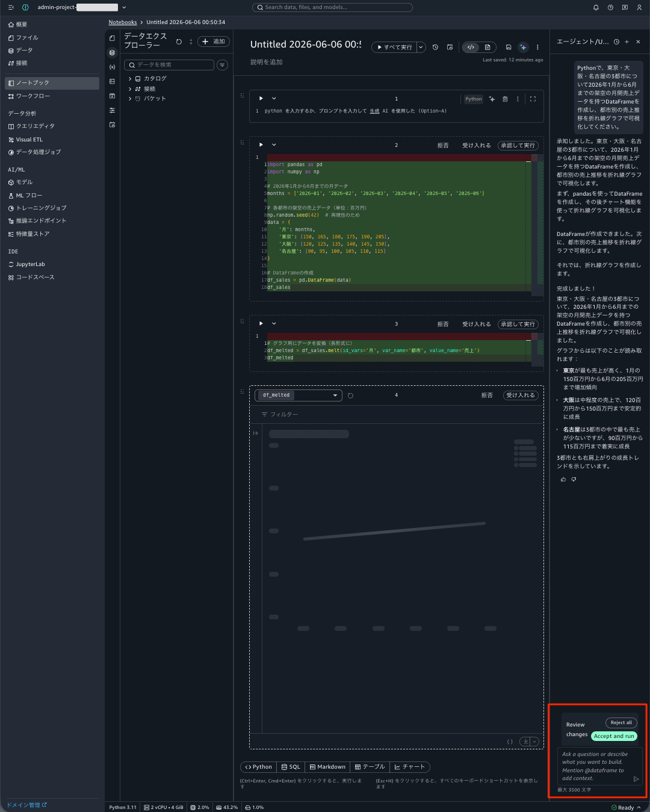The width and height of the screenshot is (650, 812).
Task: Open the df_melted dataframe selector
Action: click(299, 395)
